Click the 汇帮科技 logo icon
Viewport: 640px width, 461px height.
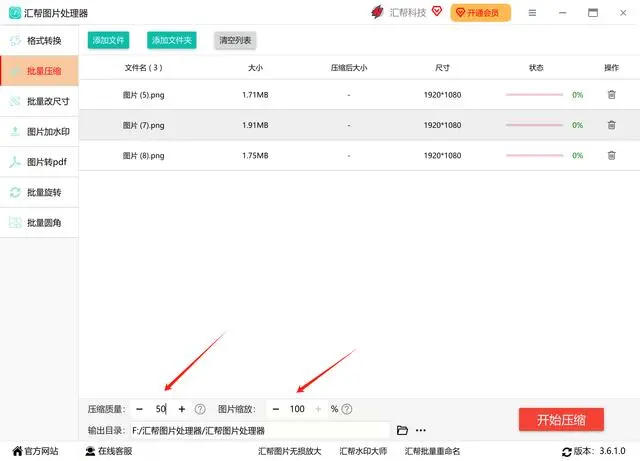377,12
